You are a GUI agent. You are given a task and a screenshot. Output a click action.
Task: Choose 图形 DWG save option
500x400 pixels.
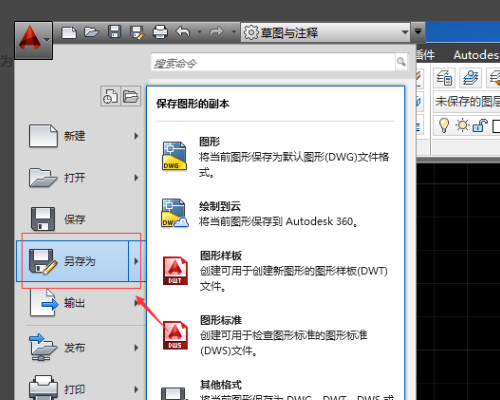click(275, 157)
